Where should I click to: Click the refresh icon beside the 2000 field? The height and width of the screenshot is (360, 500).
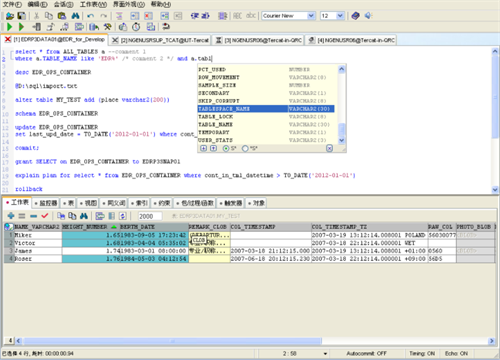[123, 216]
